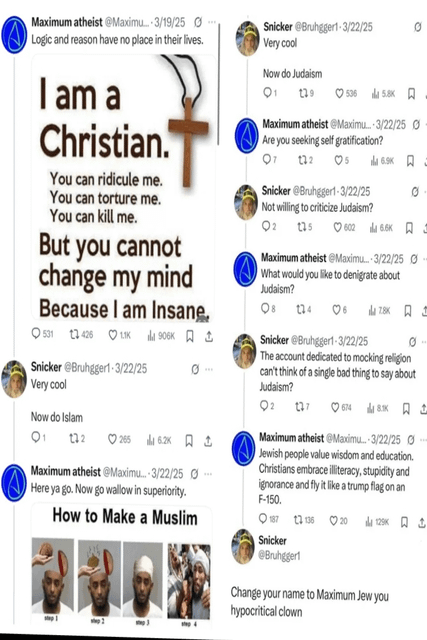Bookmark the "Not willing to criticize Judaism?" reply
The image size is (427, 640).
(409, 228)
